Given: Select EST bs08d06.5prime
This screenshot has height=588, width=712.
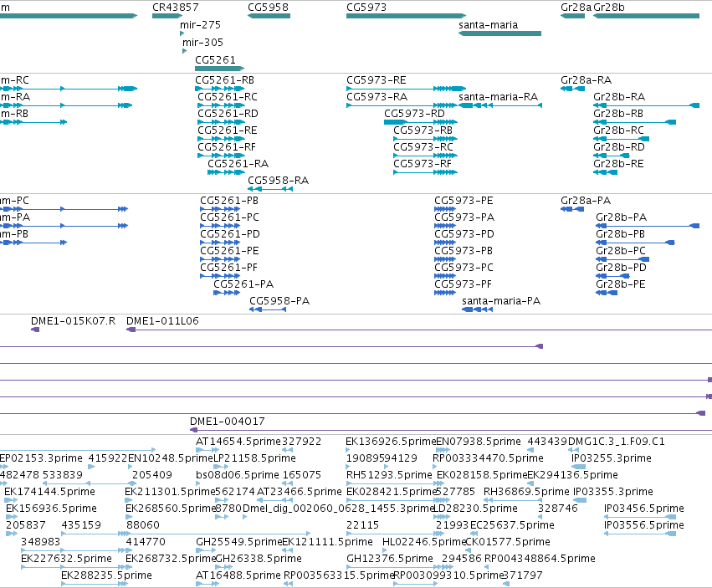Looking at the screenshot, I should click(x=238, y=475).
